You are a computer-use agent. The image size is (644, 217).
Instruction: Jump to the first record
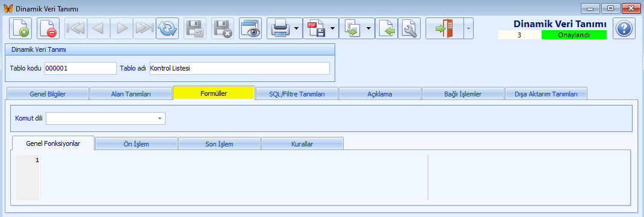pyautogui.click(x=76, y=28)
